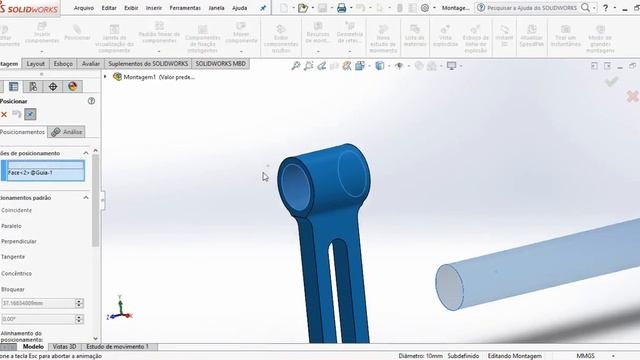Open the question mark Help button
640x360 pixels.
606,8
